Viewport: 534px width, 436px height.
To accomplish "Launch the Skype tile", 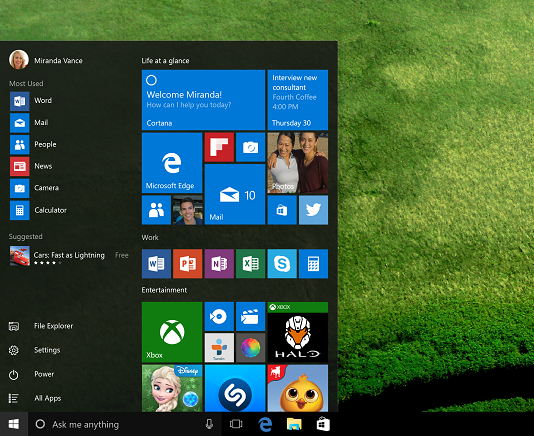I will click(282, 264).
